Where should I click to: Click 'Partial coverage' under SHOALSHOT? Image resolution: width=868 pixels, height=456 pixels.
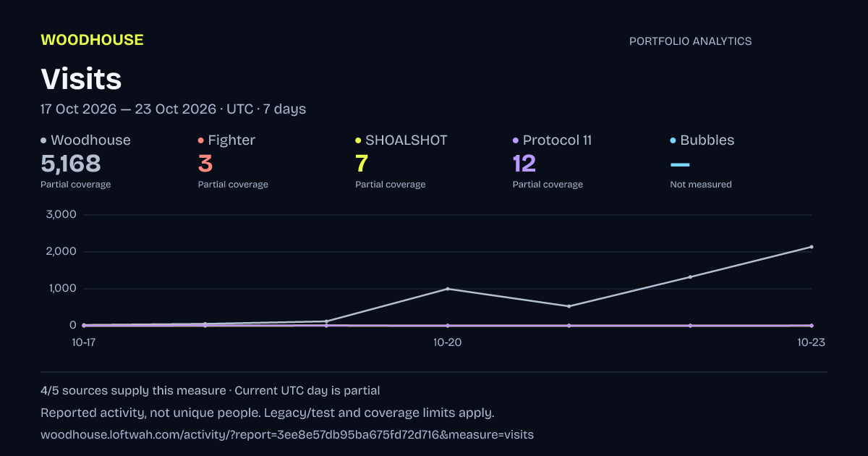[391, 185]
